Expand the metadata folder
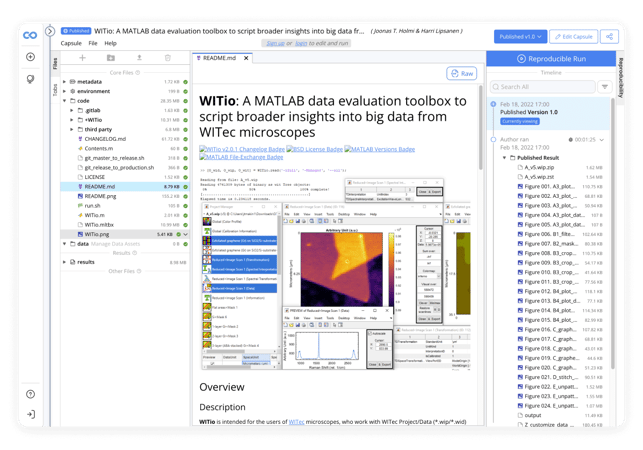This screenshot has height=450, width=643. click(x=64, y=82)
